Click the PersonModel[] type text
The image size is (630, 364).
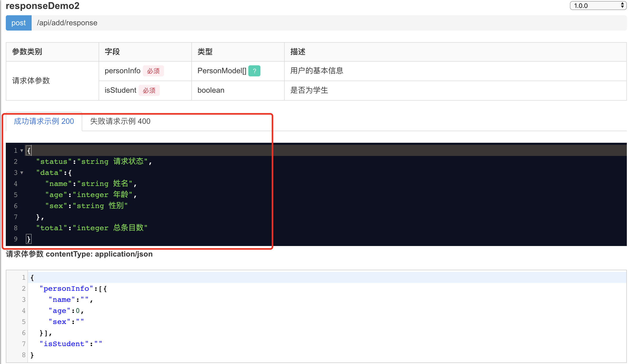point(222,71)
